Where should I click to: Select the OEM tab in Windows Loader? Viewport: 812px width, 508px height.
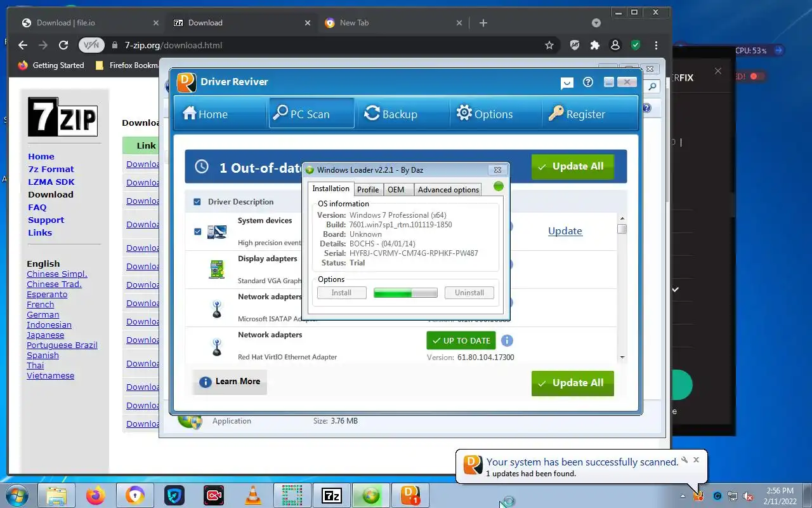click(x=396, y=189)
